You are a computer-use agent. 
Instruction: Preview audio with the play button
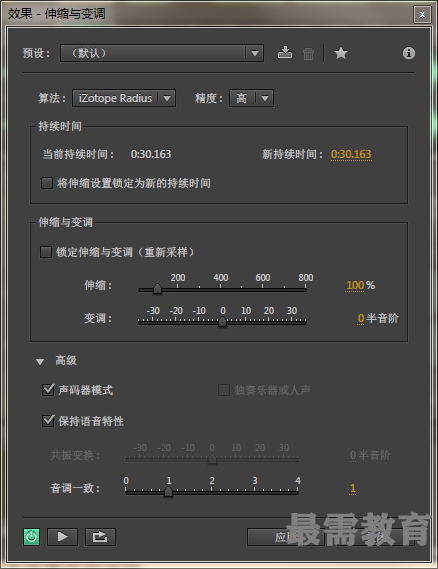click(62, 537)
